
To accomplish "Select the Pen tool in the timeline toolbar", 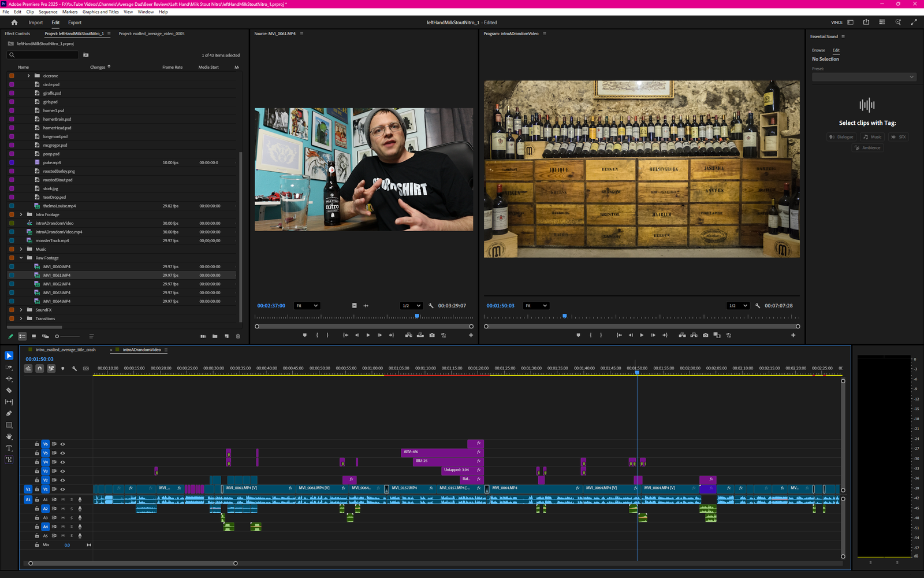I will [x=9, y=412].
